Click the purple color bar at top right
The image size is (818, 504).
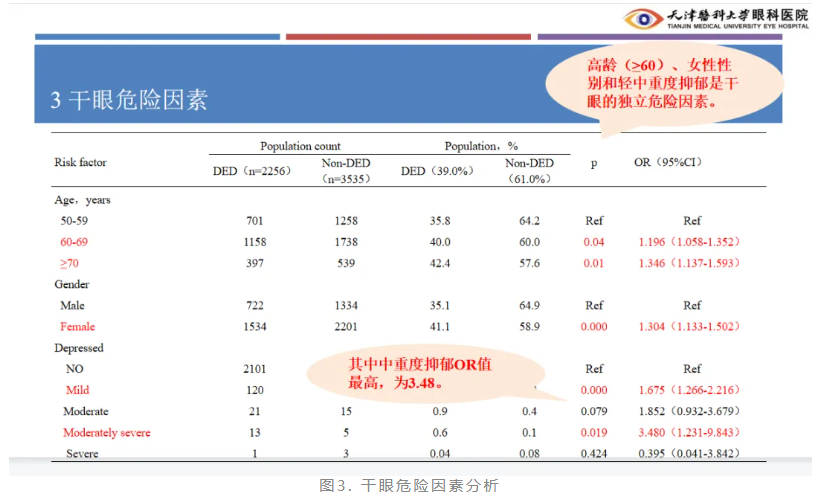coord(660,37)
